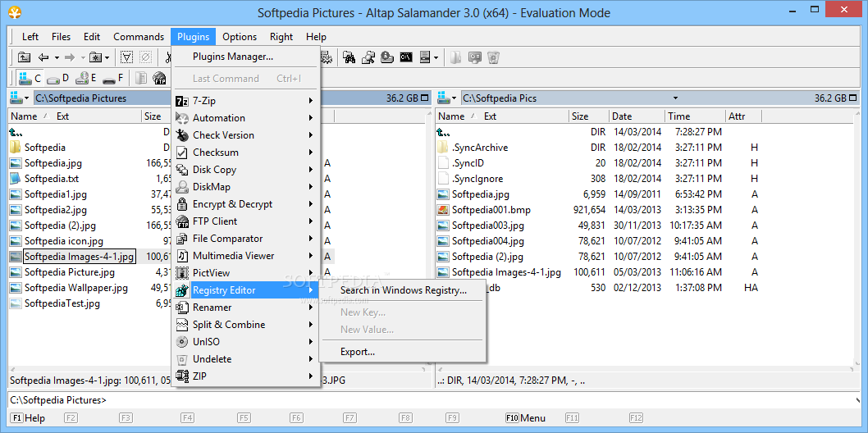Open the Commands menu

click(139, 37)
